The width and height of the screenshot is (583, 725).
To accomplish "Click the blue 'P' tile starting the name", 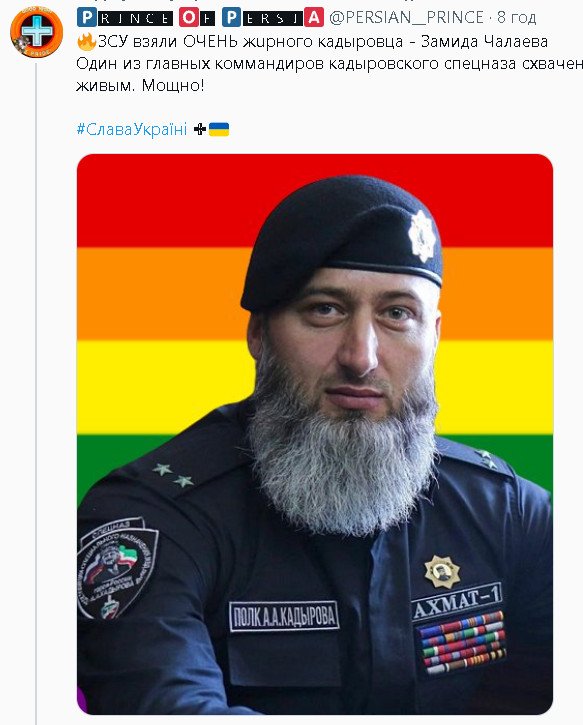I will tap(86, 18).
